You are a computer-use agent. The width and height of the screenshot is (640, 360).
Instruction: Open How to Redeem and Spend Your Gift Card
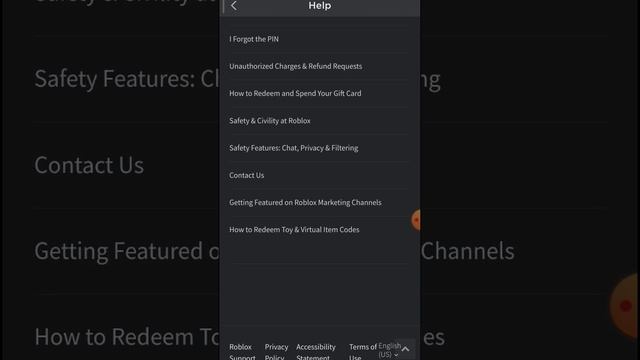[295, 93]
